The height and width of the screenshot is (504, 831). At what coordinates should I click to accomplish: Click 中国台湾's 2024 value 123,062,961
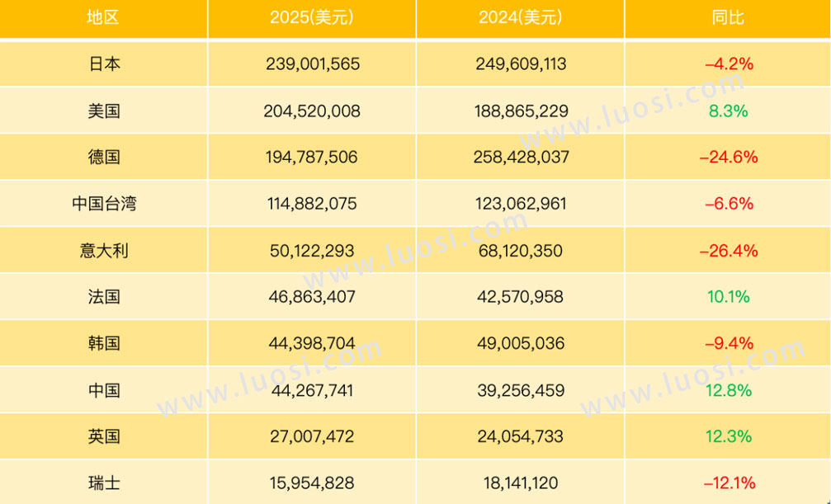click(x=520, y=203)
